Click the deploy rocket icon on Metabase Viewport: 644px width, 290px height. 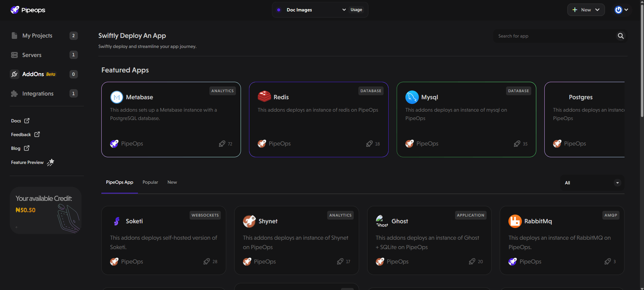click(x=222, y=144)
